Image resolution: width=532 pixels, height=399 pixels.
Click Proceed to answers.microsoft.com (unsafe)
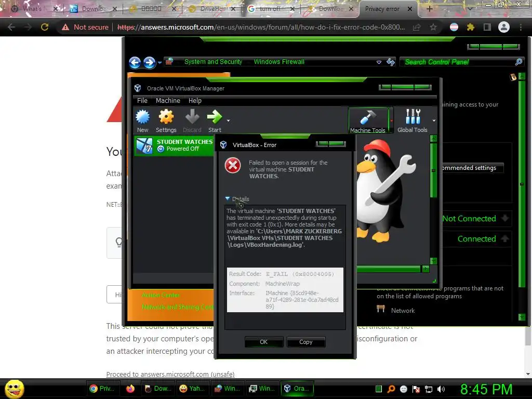coord(170,374)
